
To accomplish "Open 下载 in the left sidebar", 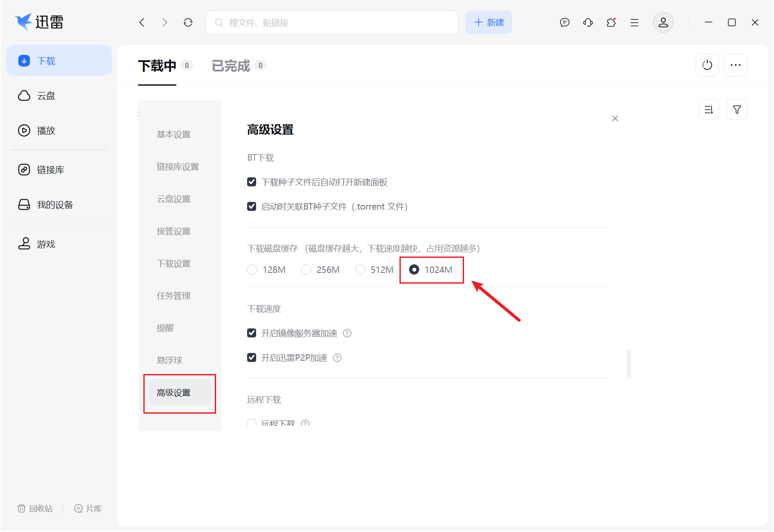I will [59, 61].
